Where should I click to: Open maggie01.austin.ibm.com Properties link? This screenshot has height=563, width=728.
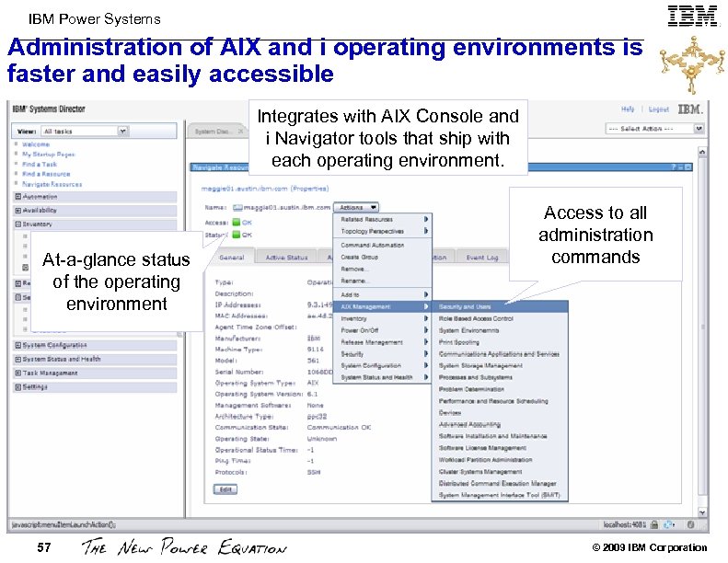point(265,189)
